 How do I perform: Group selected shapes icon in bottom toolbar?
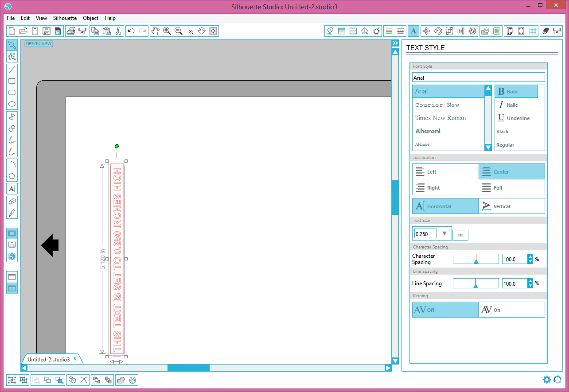12,380
